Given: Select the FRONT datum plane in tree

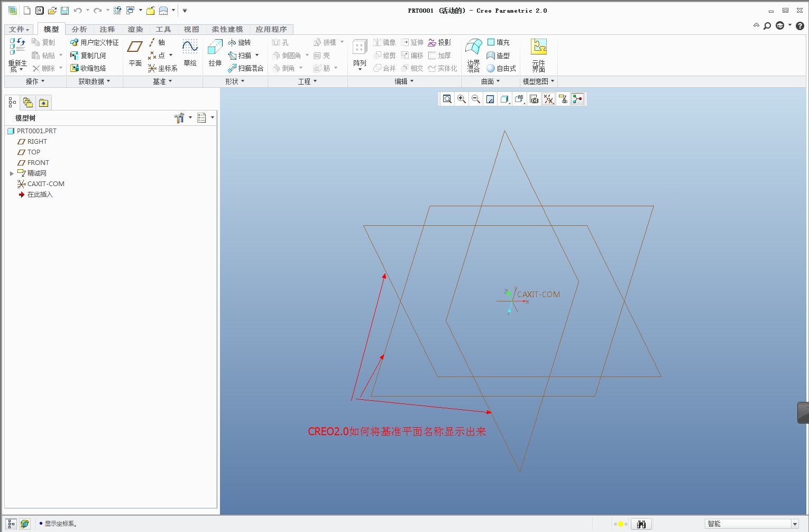Looking at the screenshot, I should click(x=33, y=163).
